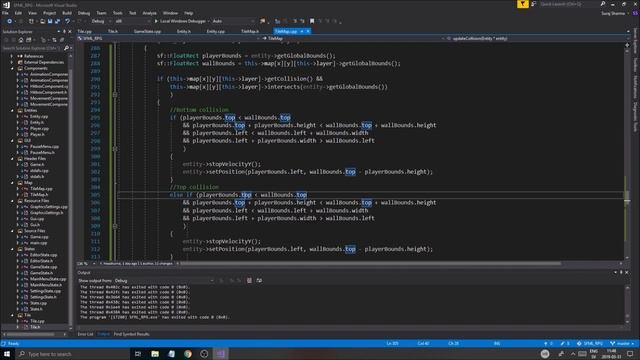Click the Open File toolbar icon
Viewport: 640px width, 360px height.
(42, 21)
